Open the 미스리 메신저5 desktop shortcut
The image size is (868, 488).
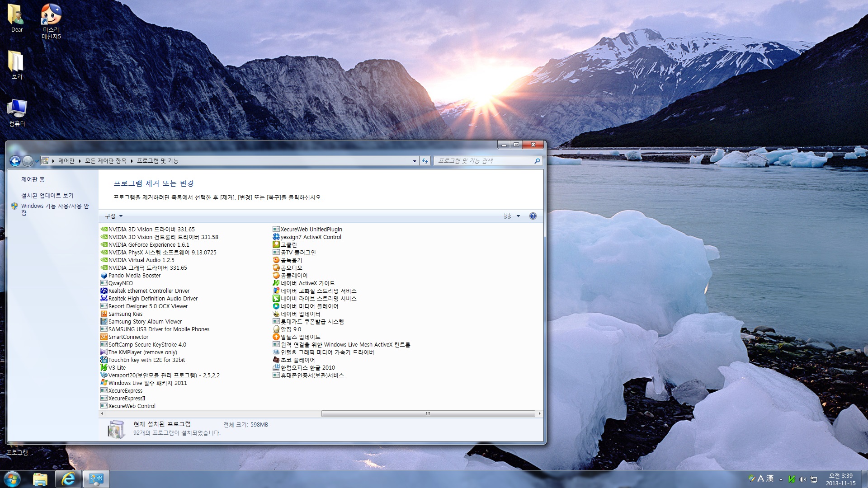tap(51, 22)
